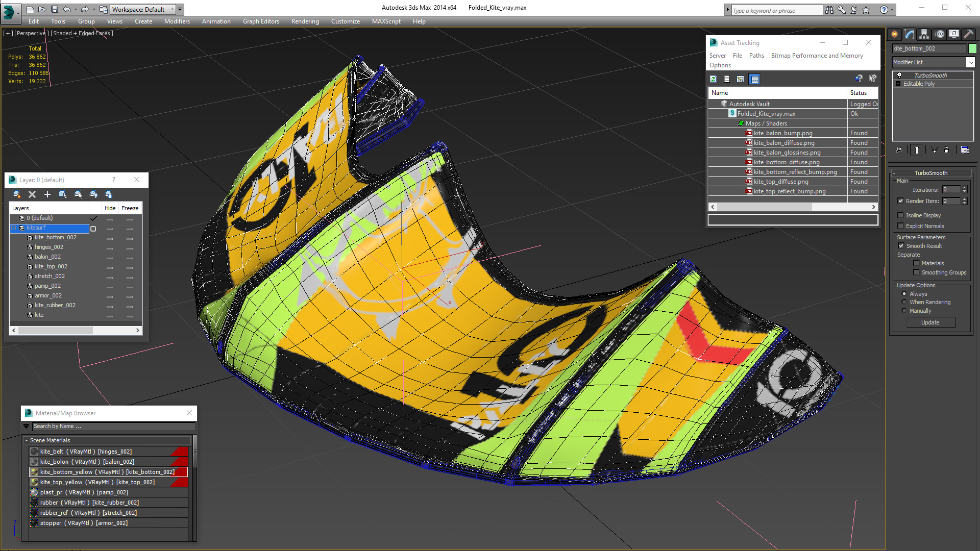The height and width of the screenshot is (551, 980).
Task: Undo the last action with the undo arrow
Action: [x=67, y=9]
